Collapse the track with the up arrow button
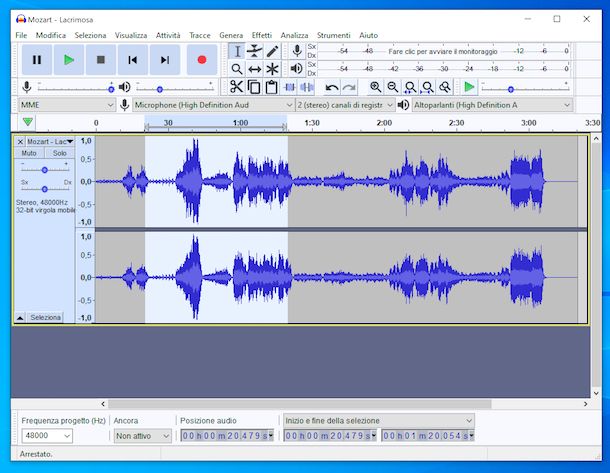Viewport: 610px width, 473px height. coord(20,318)
